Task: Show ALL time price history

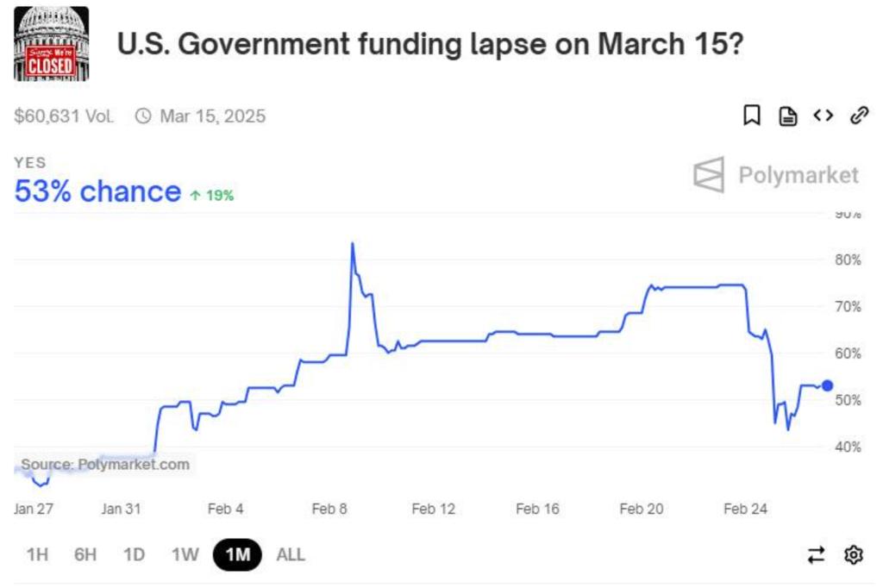Action: click(291, 554)
